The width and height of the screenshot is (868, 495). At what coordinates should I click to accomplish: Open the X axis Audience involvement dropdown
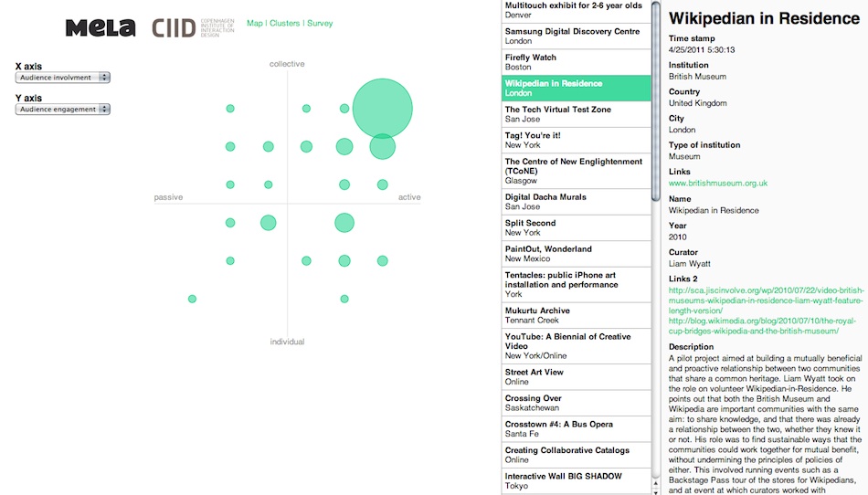(x=62, y=78)
